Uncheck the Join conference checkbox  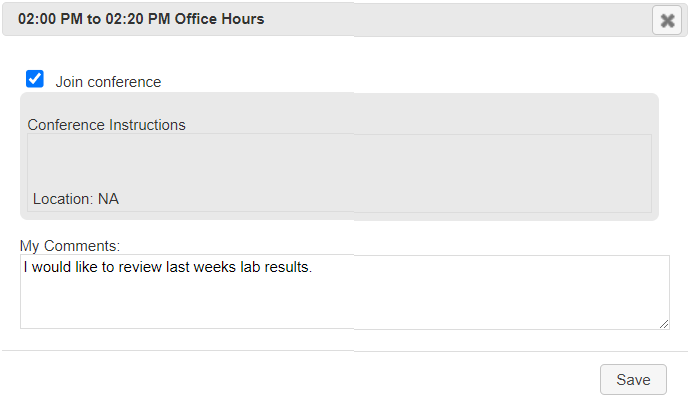(35, 79)
